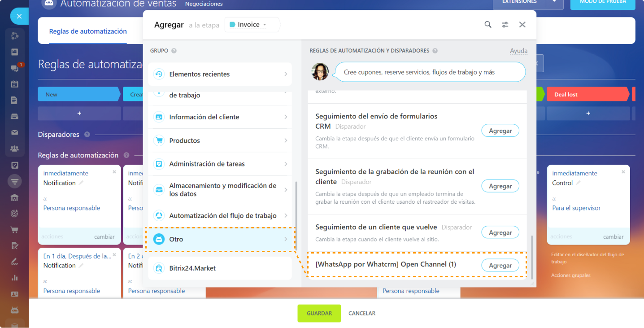The height and width of the screenshot is (328, 644).
Task: Click the Ayuda help link
Action: [518, 51]
